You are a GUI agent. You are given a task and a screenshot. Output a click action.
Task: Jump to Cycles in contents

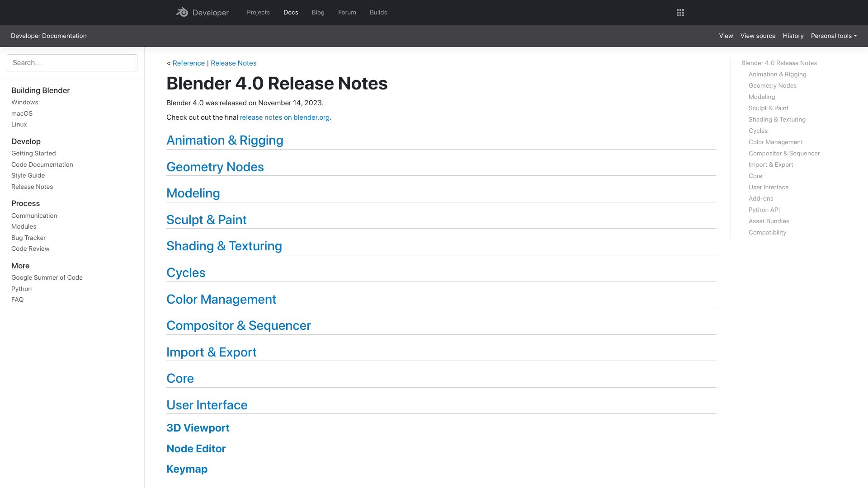[x=758, y=131]
